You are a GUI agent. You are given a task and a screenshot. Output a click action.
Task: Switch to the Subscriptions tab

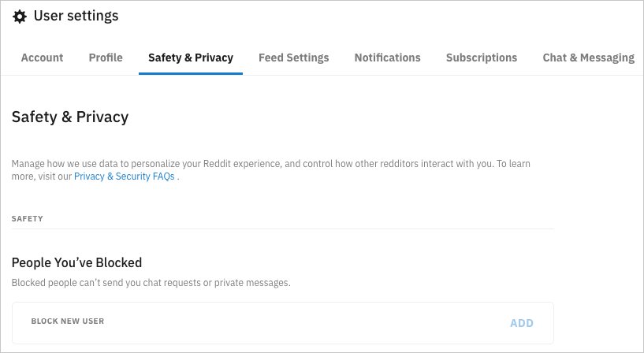tap(481, 58)
